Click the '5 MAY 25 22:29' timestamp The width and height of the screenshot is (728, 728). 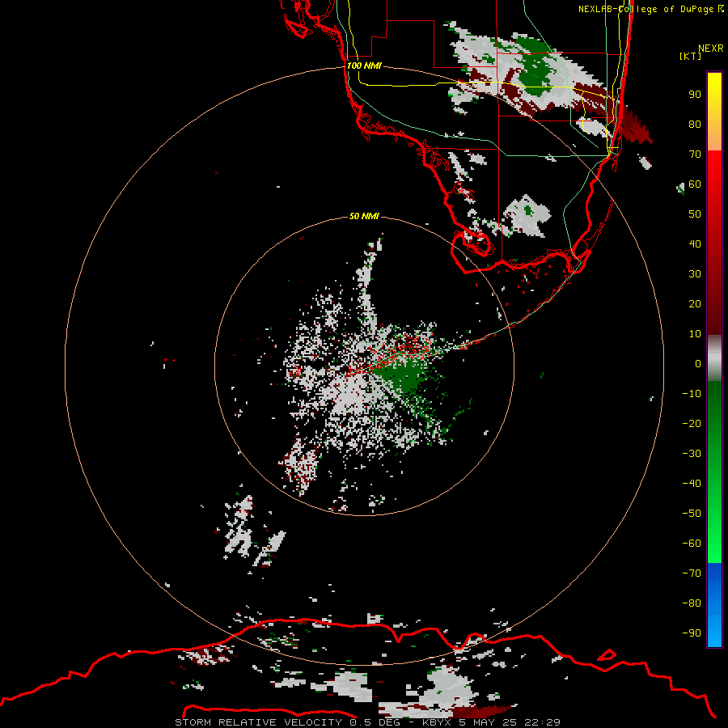pyautogui.click(x=510, y=722)
